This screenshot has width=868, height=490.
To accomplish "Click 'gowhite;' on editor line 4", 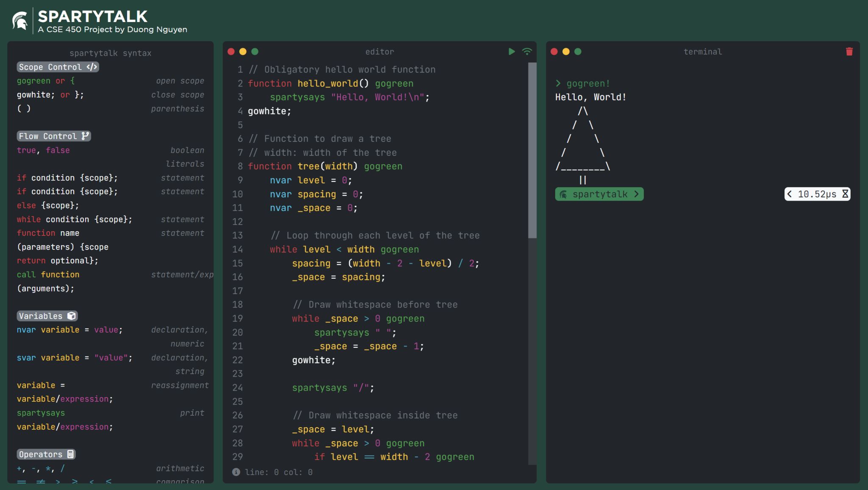I will [270, 111].
